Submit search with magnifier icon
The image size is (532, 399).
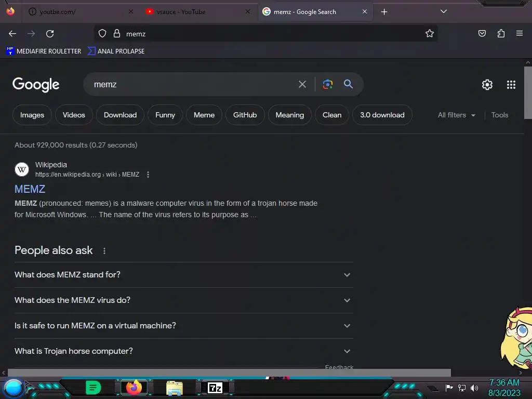pyautogui.click(x=348, y=84)
